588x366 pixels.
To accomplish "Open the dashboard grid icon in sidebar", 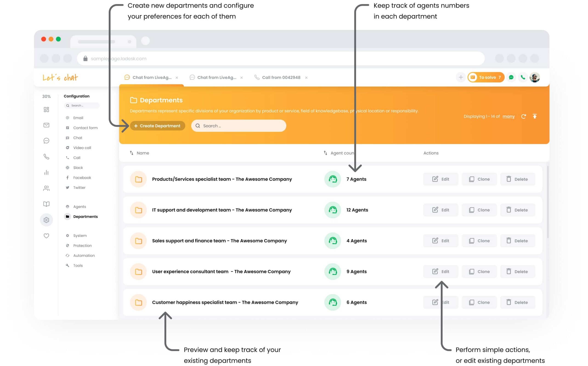I will 46,110.
